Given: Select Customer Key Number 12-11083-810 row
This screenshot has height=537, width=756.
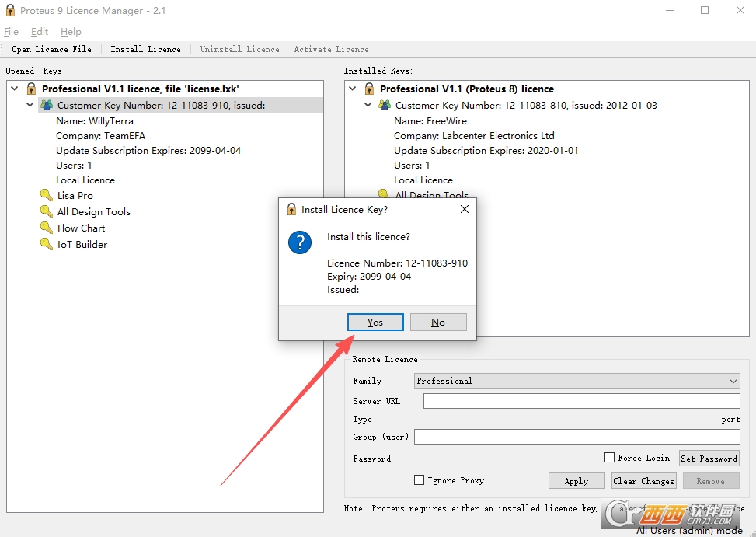Looking at the screenshot, I should coord(526,106).
